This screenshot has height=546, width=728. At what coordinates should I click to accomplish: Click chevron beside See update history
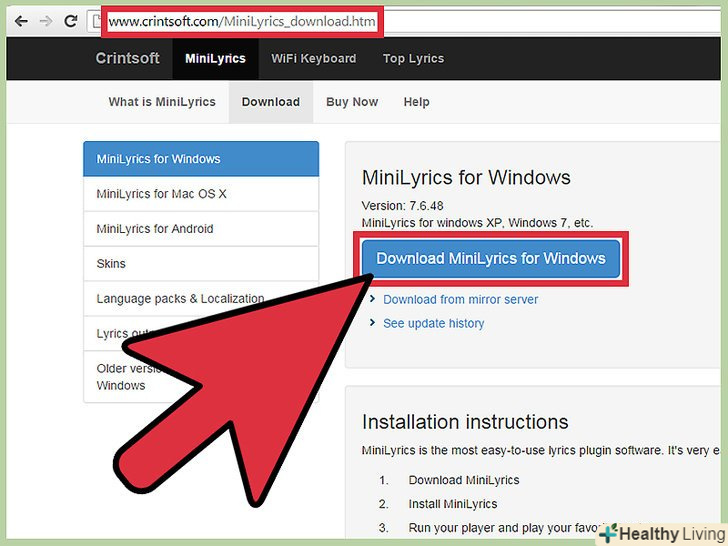click(x=372, y=322)
